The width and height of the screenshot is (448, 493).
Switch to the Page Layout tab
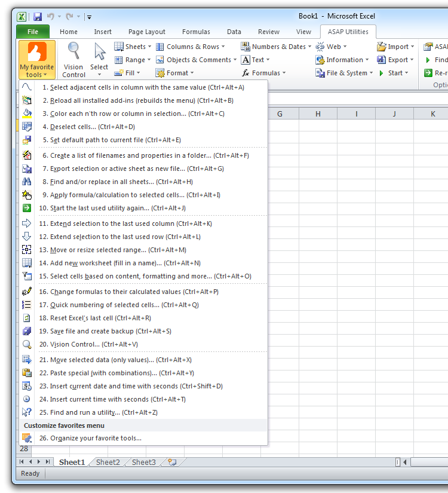point(147,32)
